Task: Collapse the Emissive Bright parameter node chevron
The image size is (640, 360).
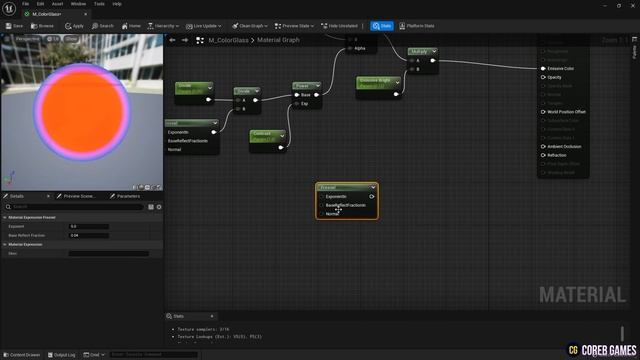Action: 397,82
